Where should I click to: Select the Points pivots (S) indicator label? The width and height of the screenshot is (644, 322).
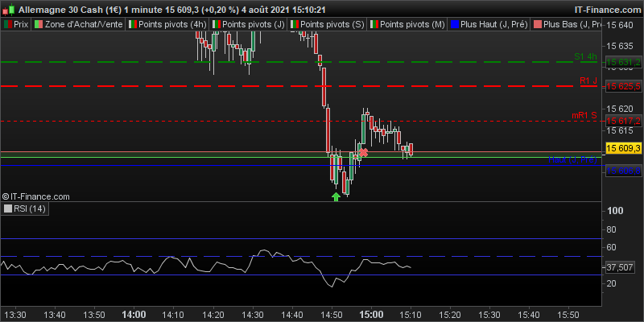click(x=328, y=24)
